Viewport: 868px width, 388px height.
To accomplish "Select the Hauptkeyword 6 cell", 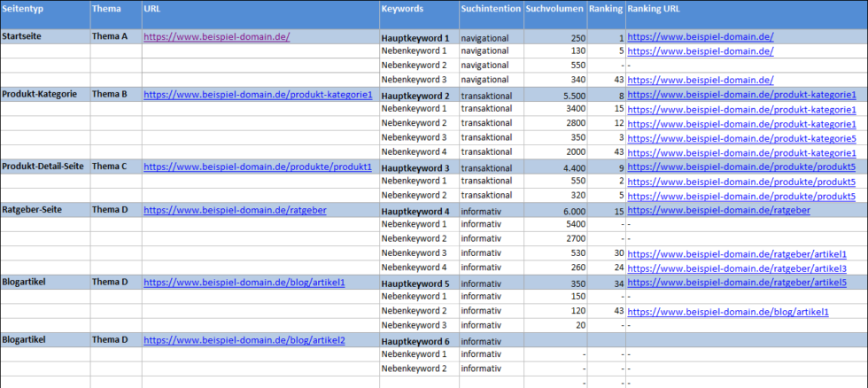I will pos(419,340).
